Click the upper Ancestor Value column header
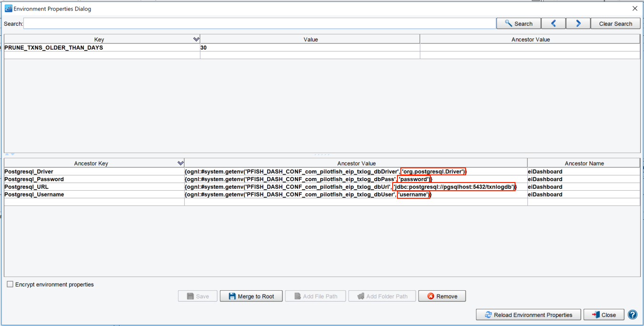 coord(530,39)
